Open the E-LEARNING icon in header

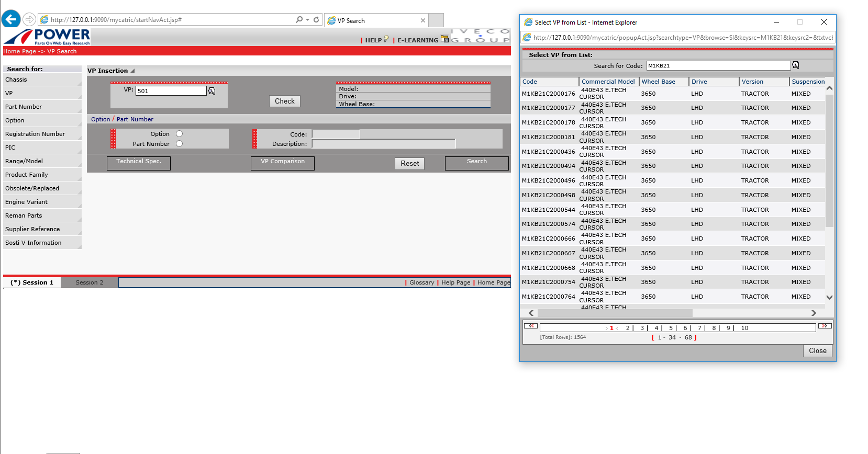point(444,39)
